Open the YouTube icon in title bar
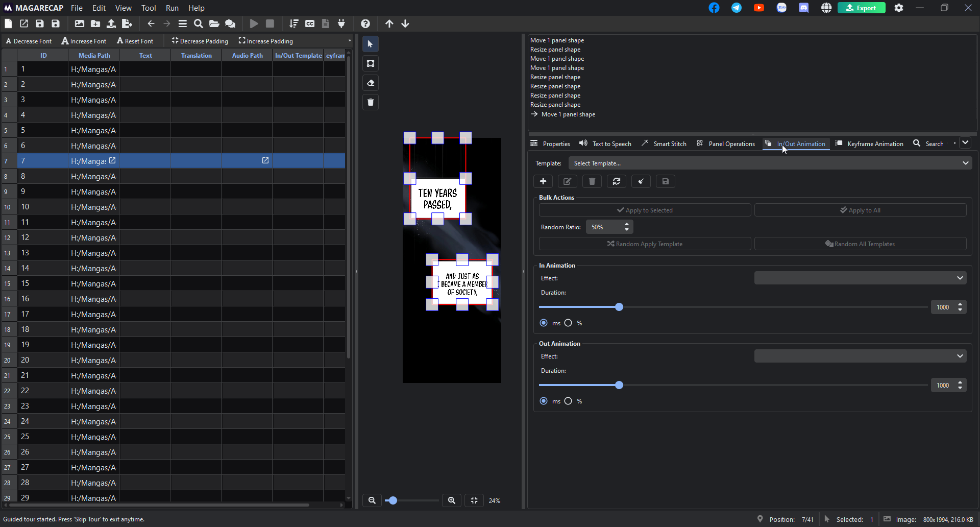The image size is (980, 527). 759,8
